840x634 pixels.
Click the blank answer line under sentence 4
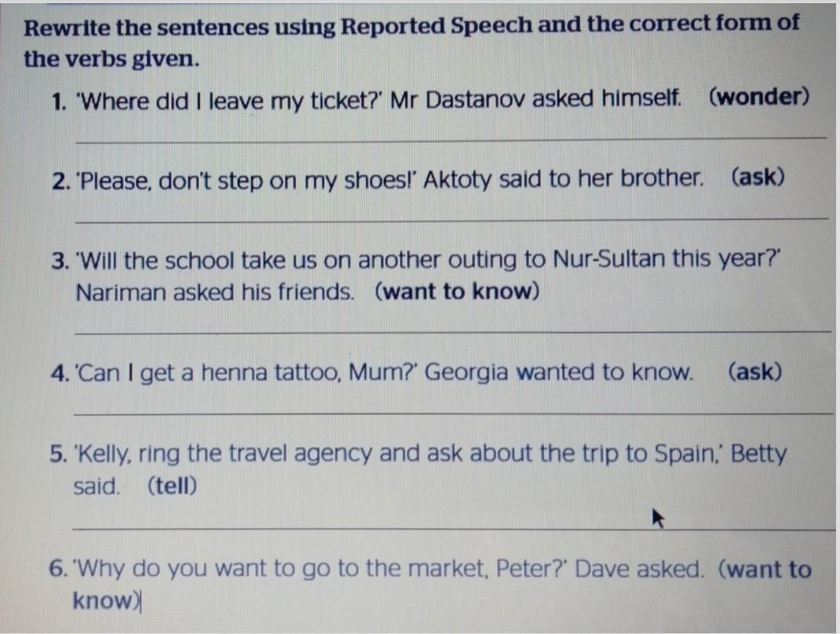point(453,414)
